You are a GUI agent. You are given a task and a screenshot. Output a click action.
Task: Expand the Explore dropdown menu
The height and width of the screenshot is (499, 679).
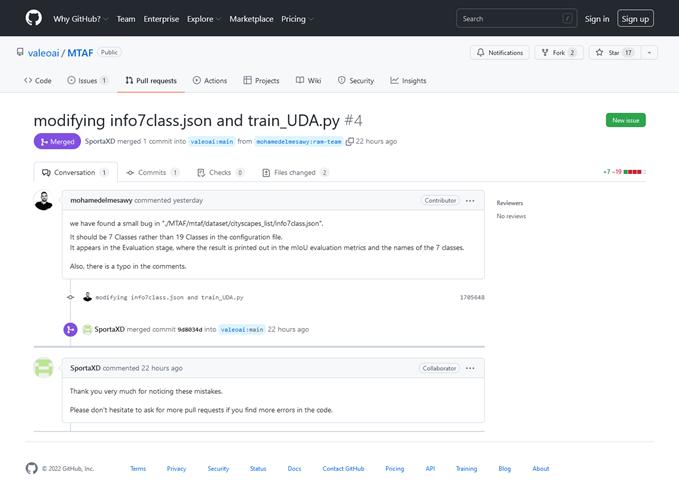[204, 19]
